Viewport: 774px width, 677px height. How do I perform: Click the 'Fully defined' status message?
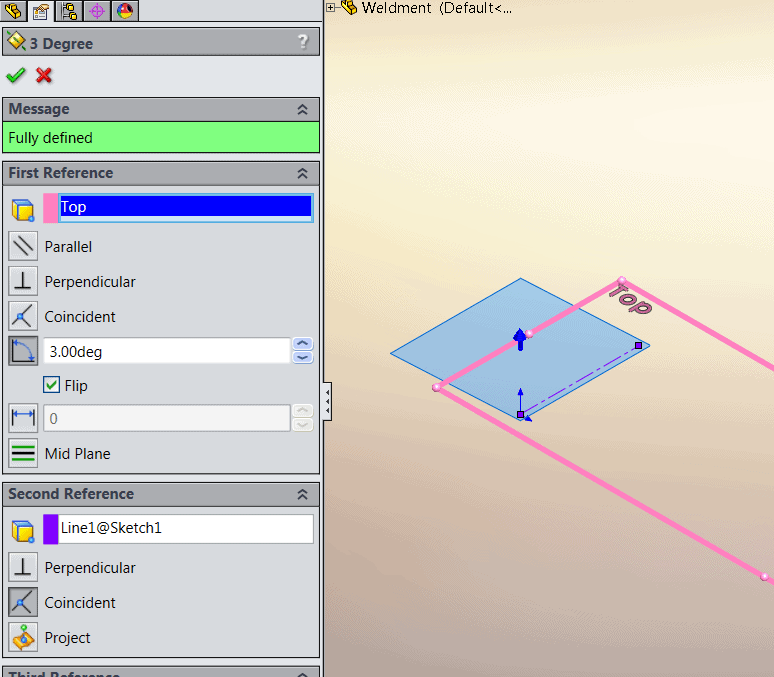(161, 137)
